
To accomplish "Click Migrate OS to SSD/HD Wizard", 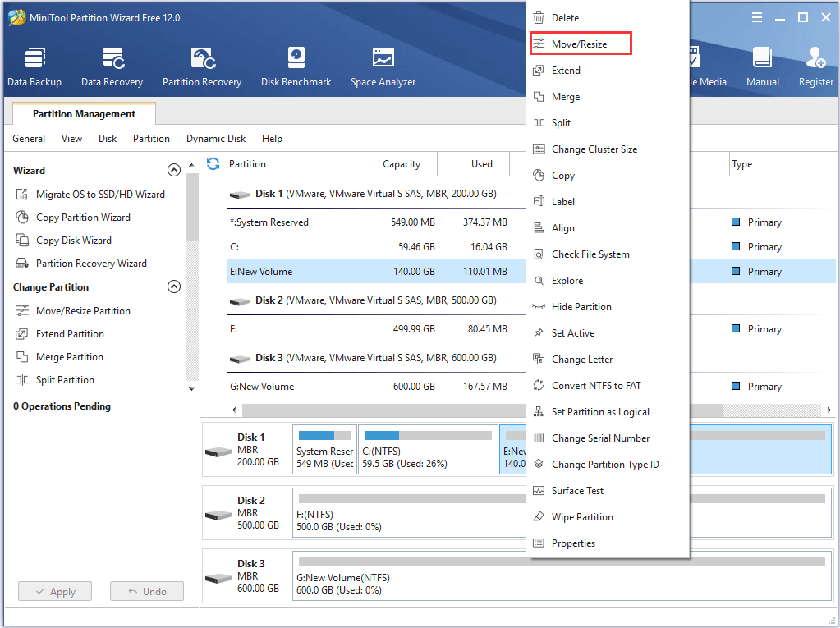I will coord(100,195).
